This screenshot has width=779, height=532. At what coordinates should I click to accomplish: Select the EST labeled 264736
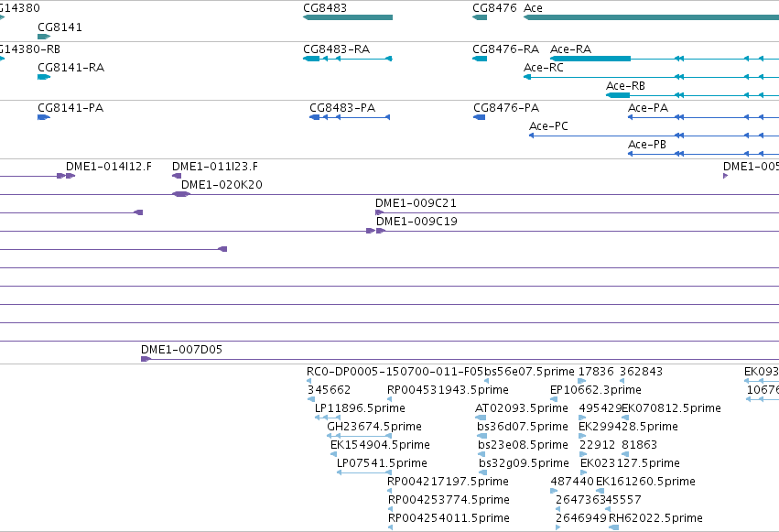(578, 500)
